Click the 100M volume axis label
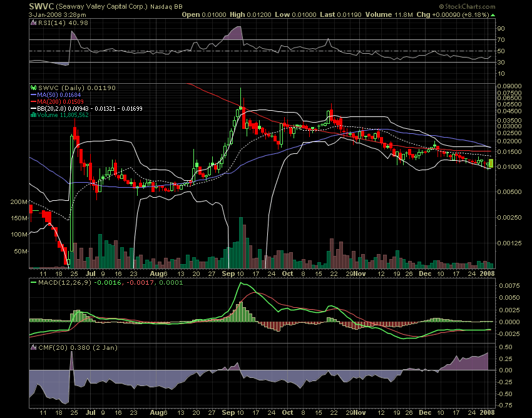Image resolution: width=532 pixels, height=418 pixels. click(x=19, y=235)
